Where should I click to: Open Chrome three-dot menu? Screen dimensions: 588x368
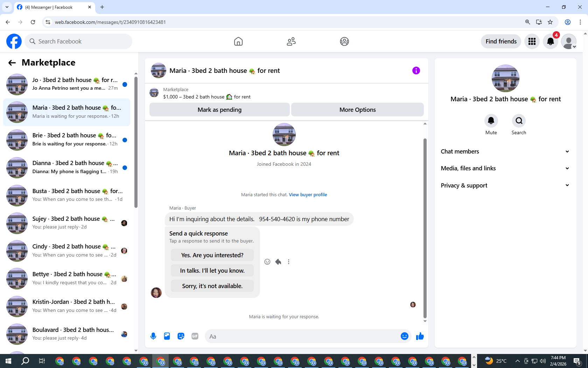click(x=580, y=22)
